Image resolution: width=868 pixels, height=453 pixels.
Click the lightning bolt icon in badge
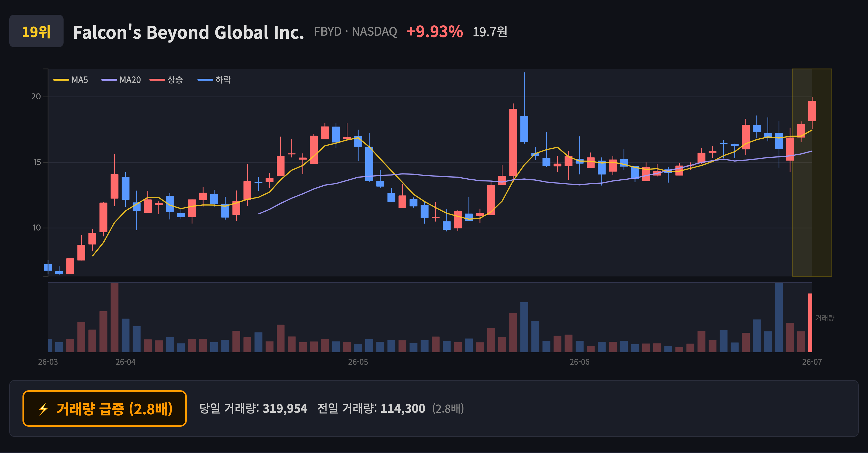coord(43,409)
